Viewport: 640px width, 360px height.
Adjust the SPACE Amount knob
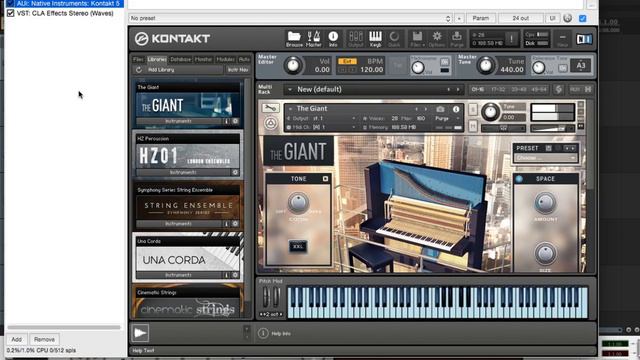click(x=545, y=203)
